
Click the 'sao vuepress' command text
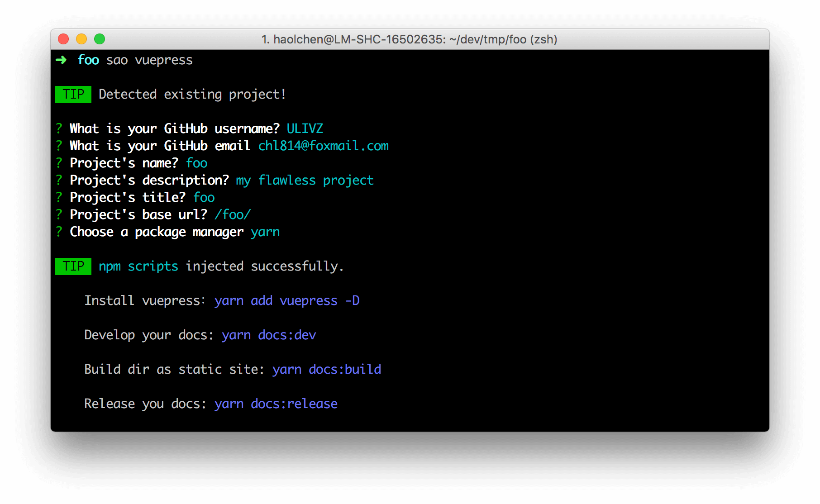(149, 60)
